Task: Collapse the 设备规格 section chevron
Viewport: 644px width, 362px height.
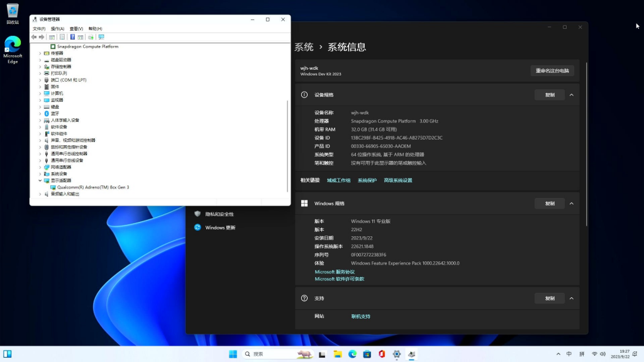Action: (x=571, y=95)
